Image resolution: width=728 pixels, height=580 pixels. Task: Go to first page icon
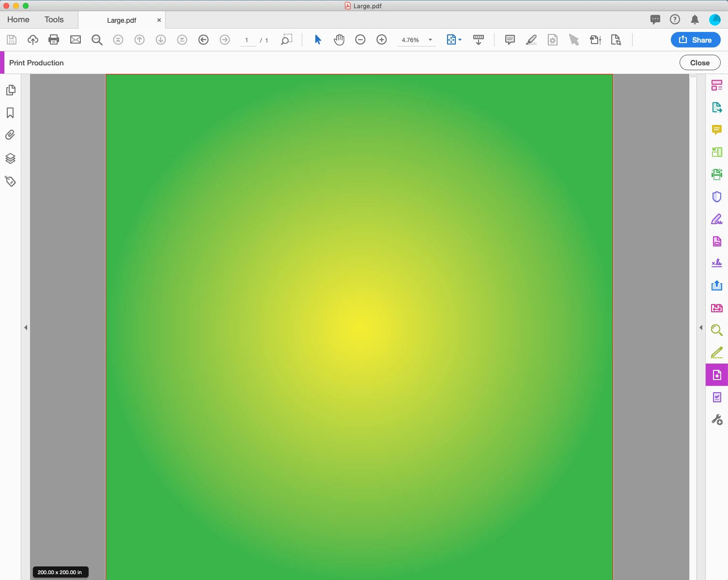pos(118,40)
